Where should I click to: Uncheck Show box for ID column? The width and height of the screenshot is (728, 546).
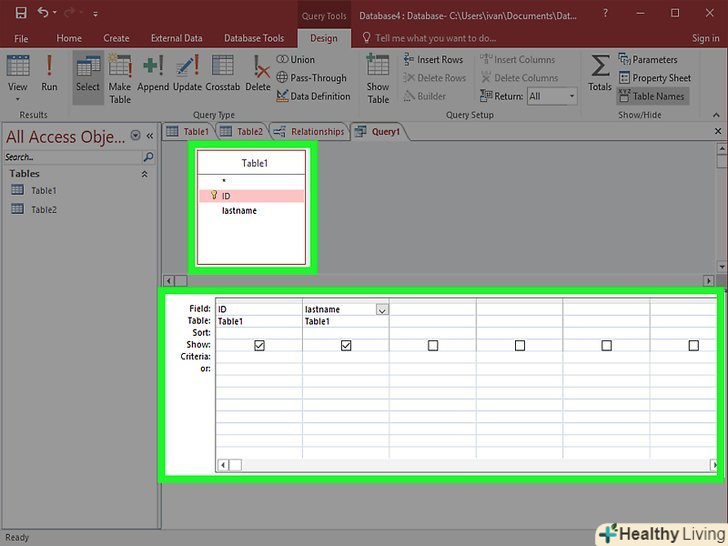tap(259, 345)
